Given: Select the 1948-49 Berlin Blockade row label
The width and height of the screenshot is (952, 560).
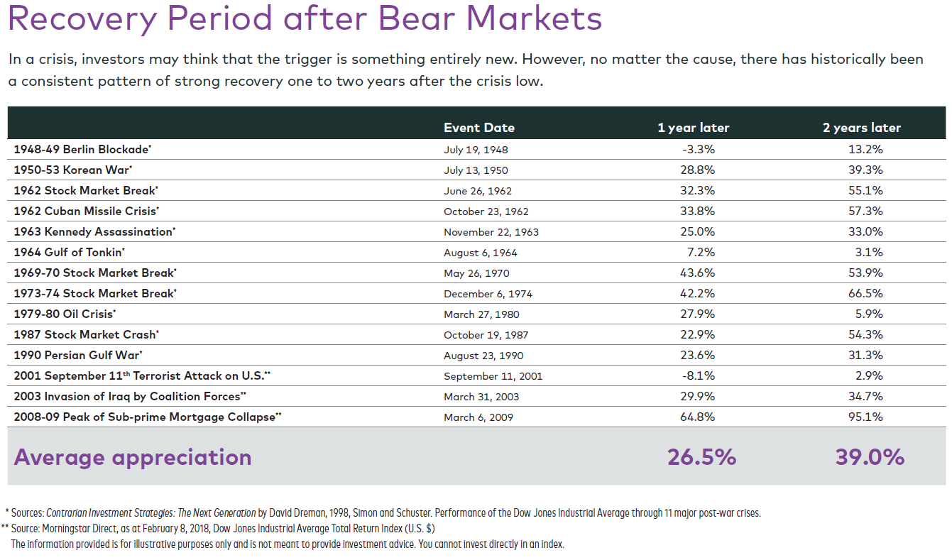Looking at the screenshot, I should (82, 150).
